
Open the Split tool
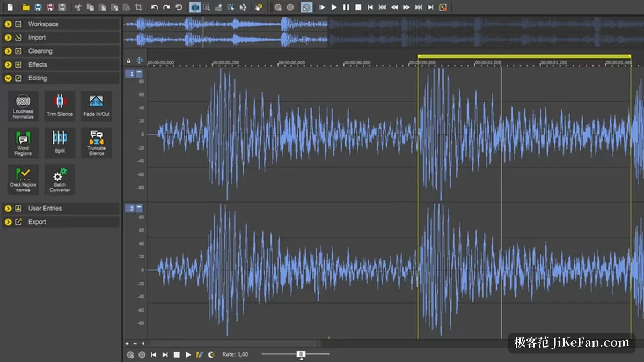(60, 143)
